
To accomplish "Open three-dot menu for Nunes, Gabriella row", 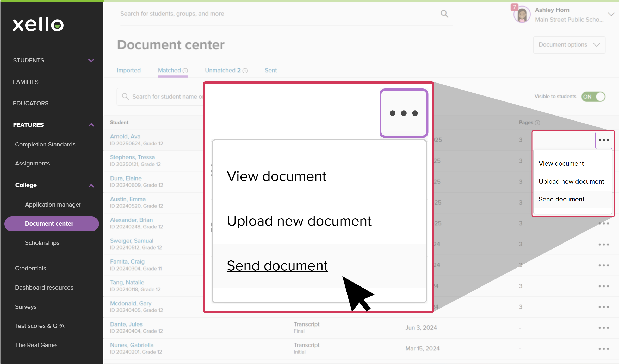I will click(x=603, y=349).
